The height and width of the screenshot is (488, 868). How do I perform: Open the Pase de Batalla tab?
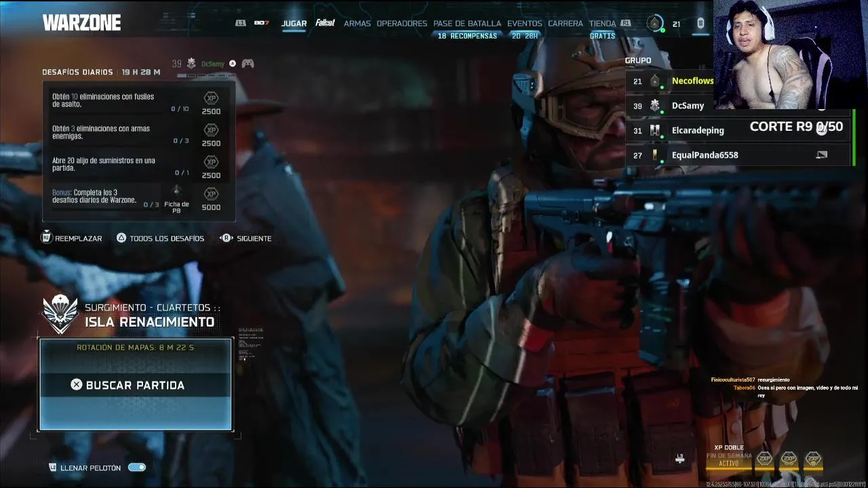[x=467, y=23]
